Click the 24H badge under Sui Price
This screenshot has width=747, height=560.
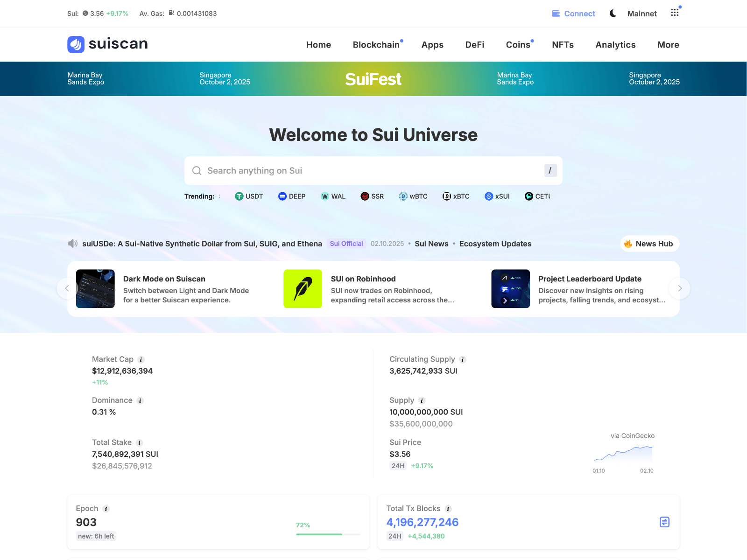[x=398, y=466]
